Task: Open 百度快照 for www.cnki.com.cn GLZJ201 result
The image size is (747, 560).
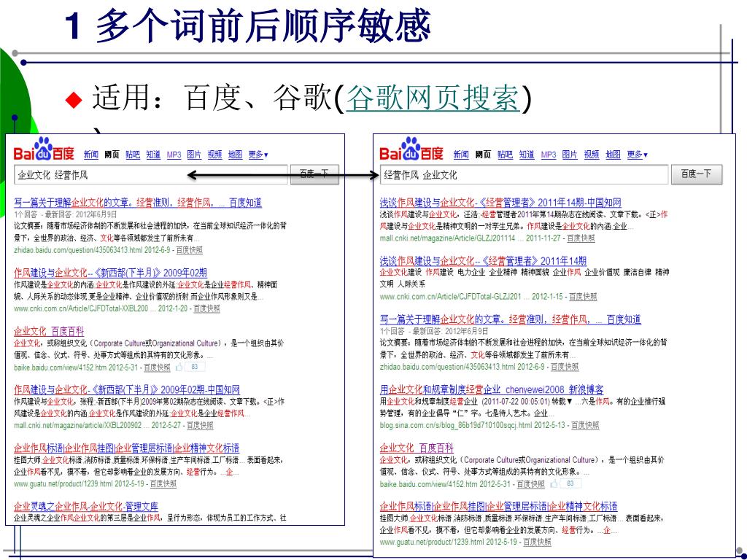Action: point(583,297)
